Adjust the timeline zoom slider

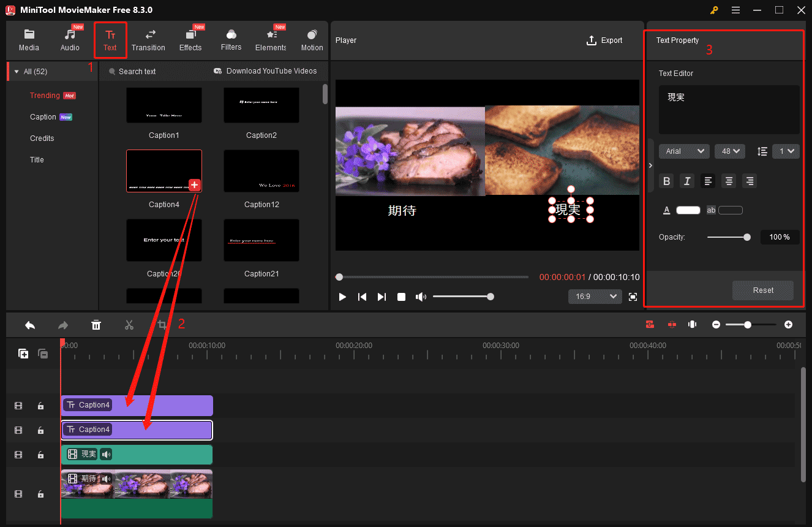point(751,325)
